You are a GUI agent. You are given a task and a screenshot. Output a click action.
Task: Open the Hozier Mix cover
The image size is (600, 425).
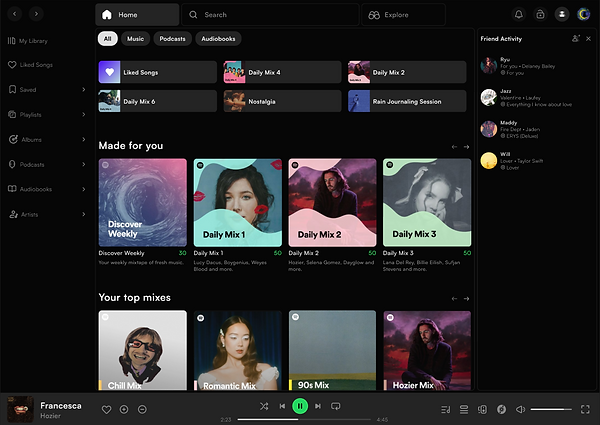click(427, 350)
